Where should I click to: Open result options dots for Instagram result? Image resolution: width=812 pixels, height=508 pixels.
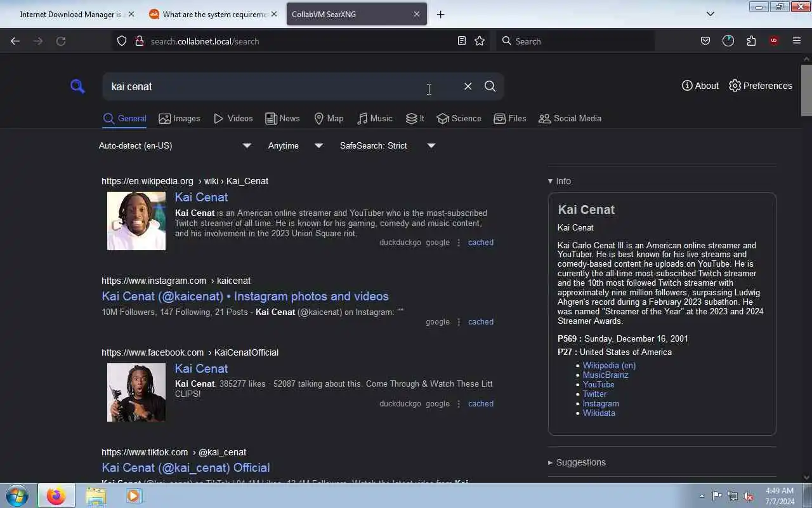point(459,322)
